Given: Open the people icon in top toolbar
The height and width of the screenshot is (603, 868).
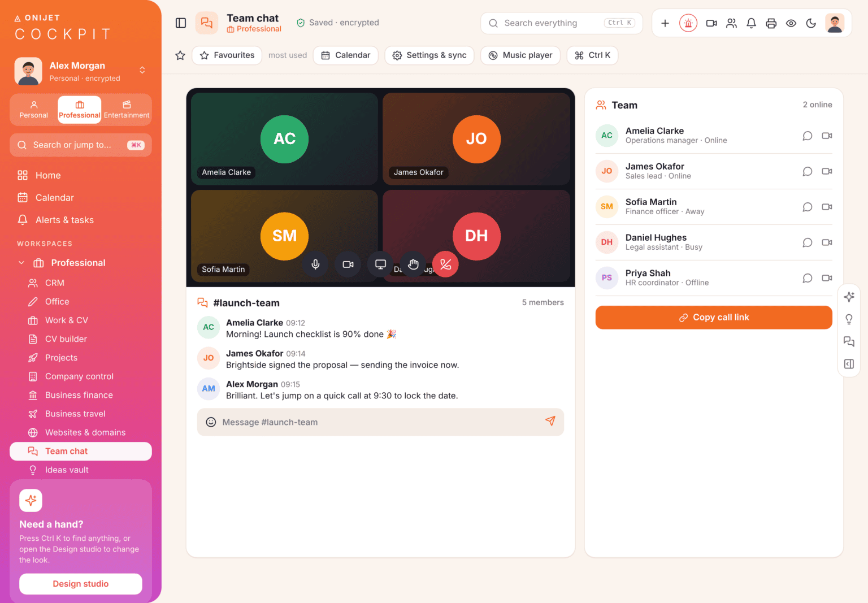Looking at the screenshot, I should click(731, 23).
